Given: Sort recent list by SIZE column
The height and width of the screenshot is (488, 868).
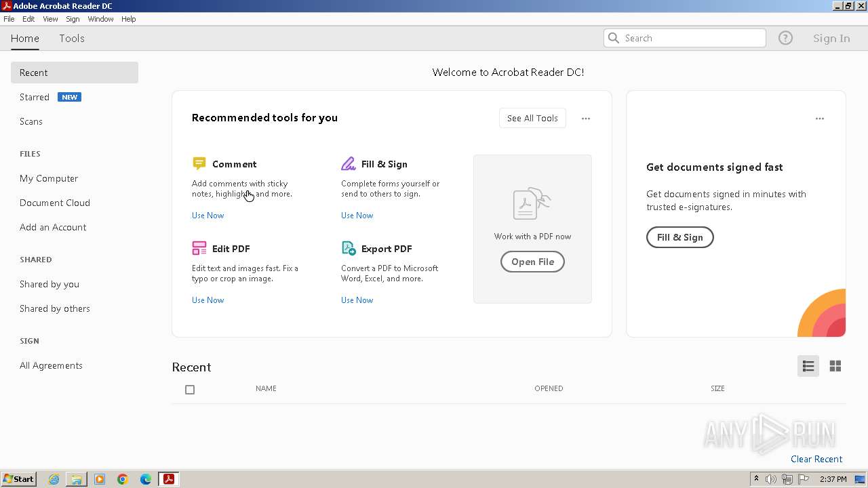Looking at the screenshot, I should pos(717,388).
